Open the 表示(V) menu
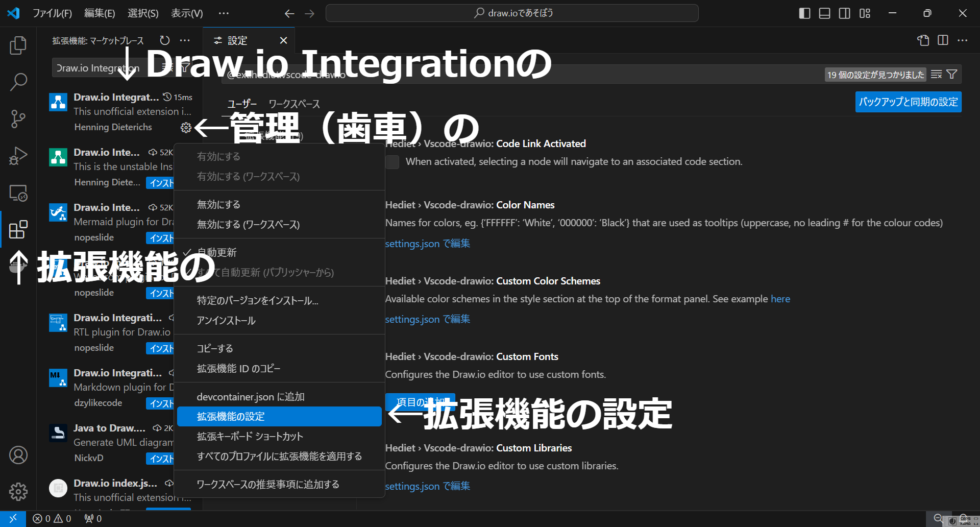This screenshot has width=980, height=527. tap(186, 13)
